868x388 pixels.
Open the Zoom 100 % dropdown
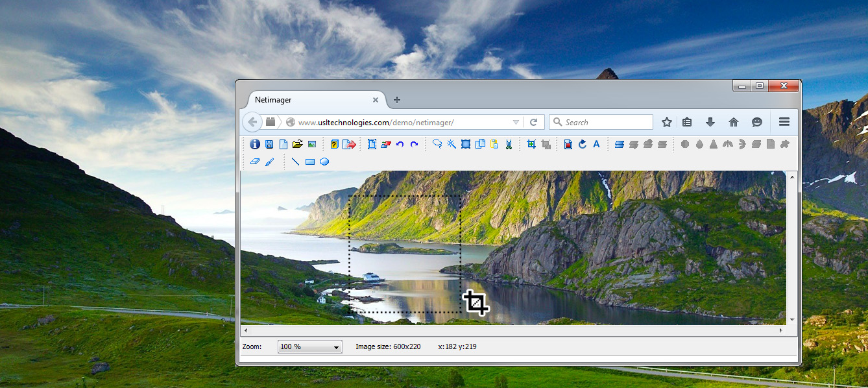(309, 347)
